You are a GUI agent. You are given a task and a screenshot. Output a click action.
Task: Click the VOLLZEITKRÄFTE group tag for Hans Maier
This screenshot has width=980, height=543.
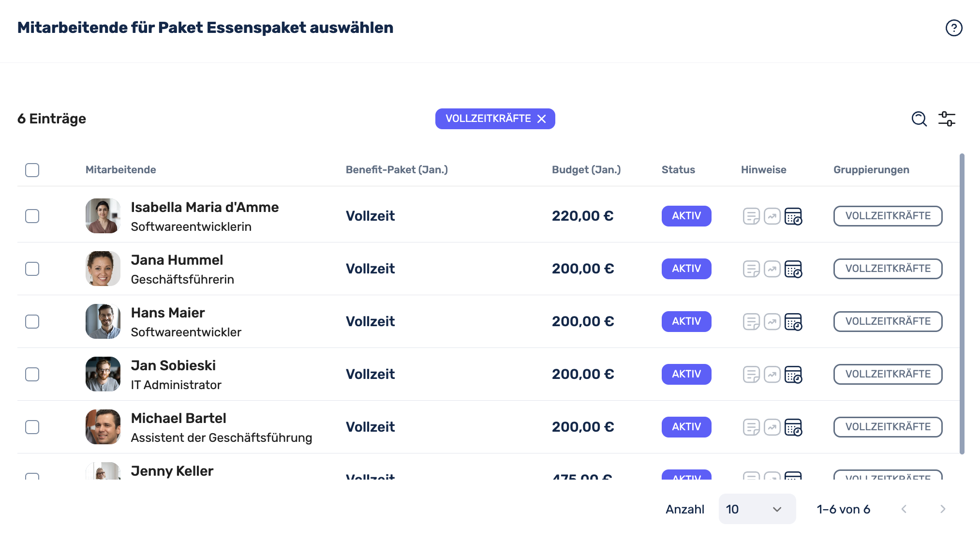point(888,321)
